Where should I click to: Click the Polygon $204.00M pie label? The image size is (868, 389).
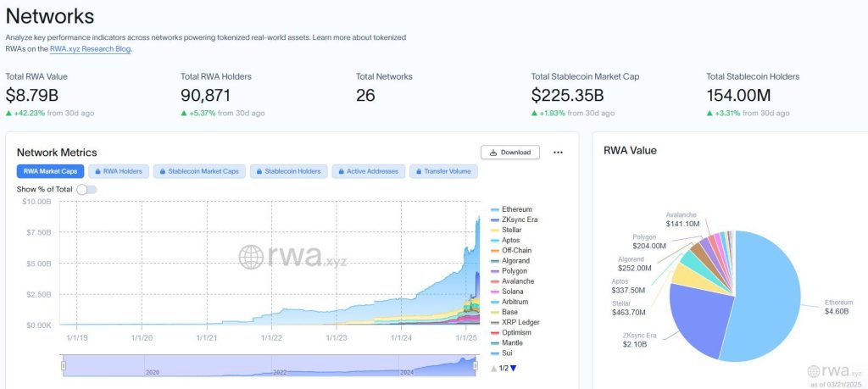tap(649, 242)
